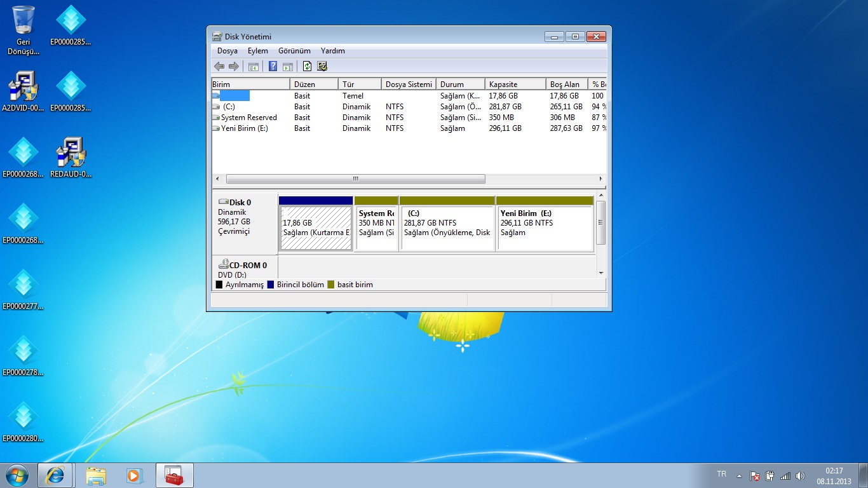The image size is (868, 488).
Task: Select the Geri Dönüşüm recycle bin icon
Action: pos(24,30)
